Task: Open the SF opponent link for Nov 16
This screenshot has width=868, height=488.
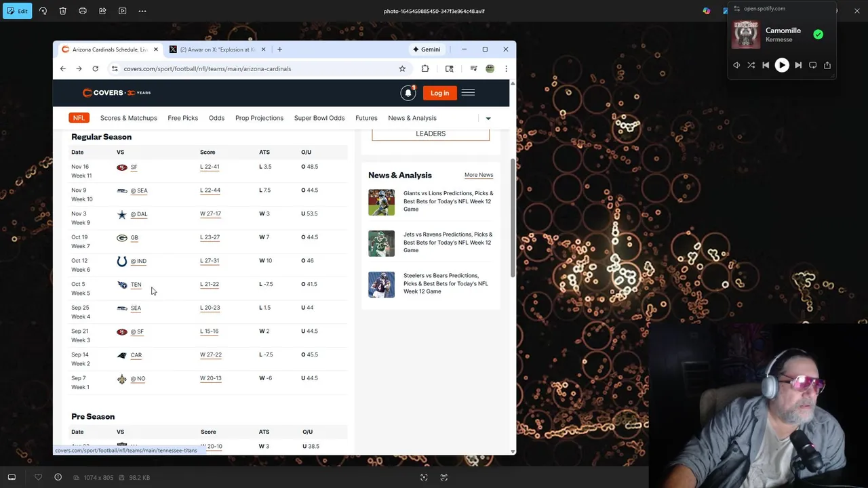Action: click(x=134, y=167)
